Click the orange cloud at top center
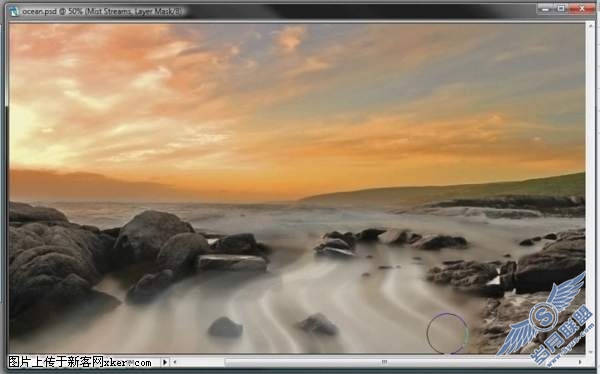 click(x=290, y=38)
